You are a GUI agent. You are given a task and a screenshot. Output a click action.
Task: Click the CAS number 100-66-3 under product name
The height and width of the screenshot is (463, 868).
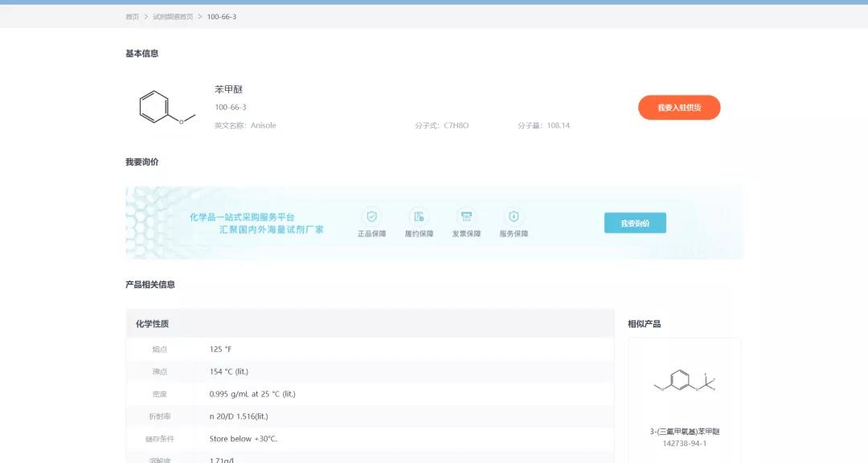coord(231,107)
